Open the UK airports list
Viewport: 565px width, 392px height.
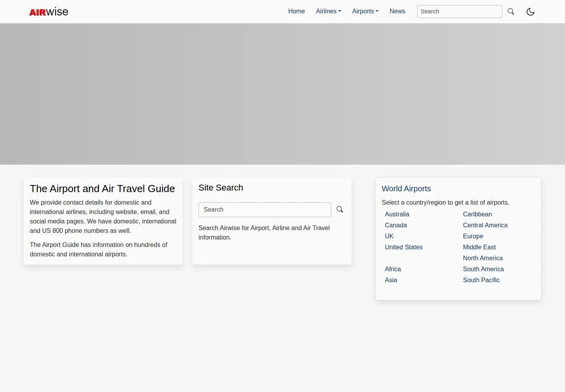pyautogui.click(x=389, y=236)
